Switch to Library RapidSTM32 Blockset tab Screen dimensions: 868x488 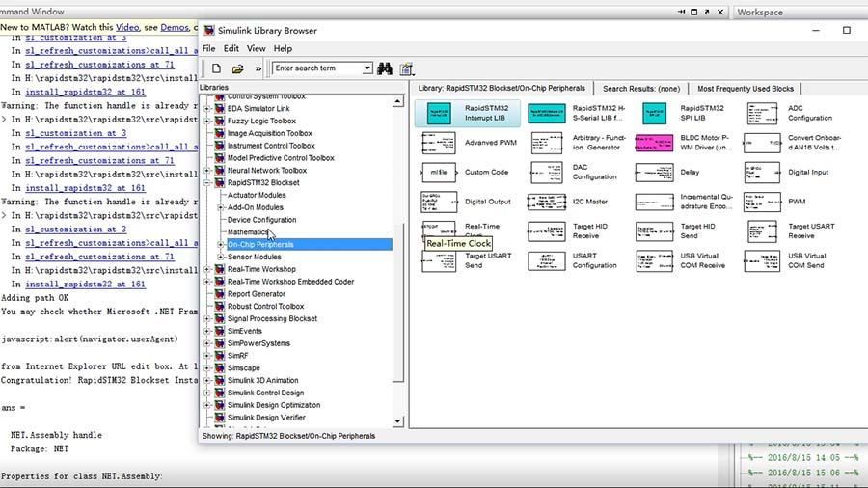tap(501, 88)
